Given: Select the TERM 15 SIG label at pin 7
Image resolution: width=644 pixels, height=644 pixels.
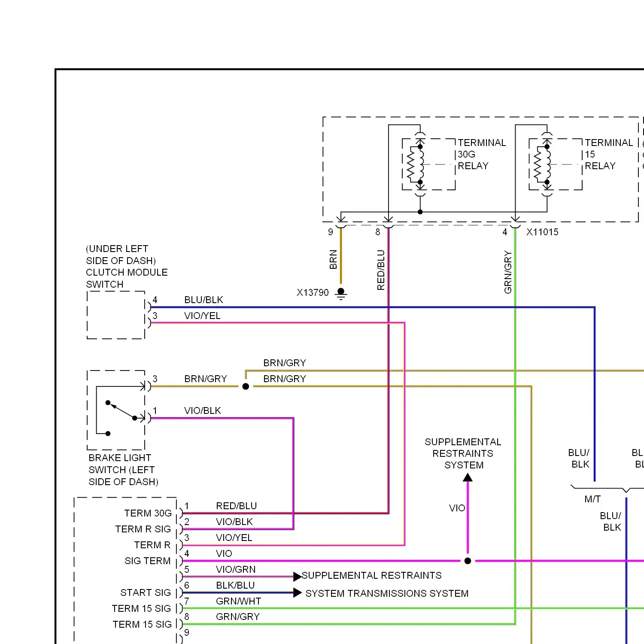Looking at the screenshot, I should pos(142,609).
